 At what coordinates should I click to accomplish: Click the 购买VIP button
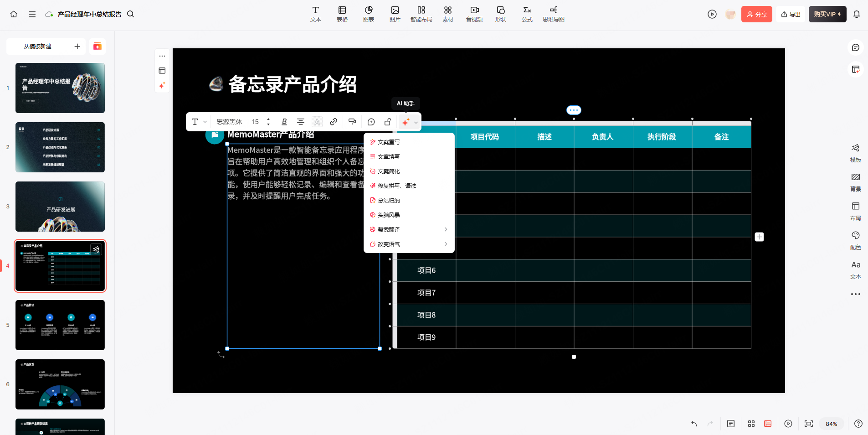(x=827, y=14)
